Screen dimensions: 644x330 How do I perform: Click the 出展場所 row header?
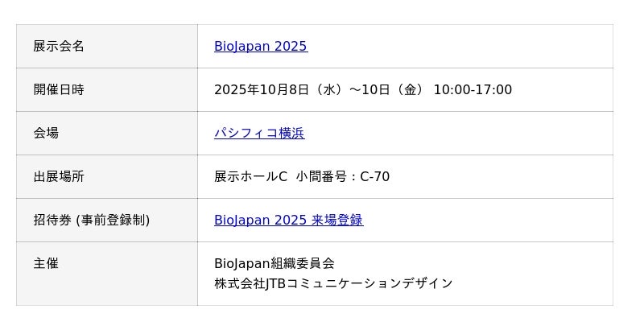click(x=59, y=177)
